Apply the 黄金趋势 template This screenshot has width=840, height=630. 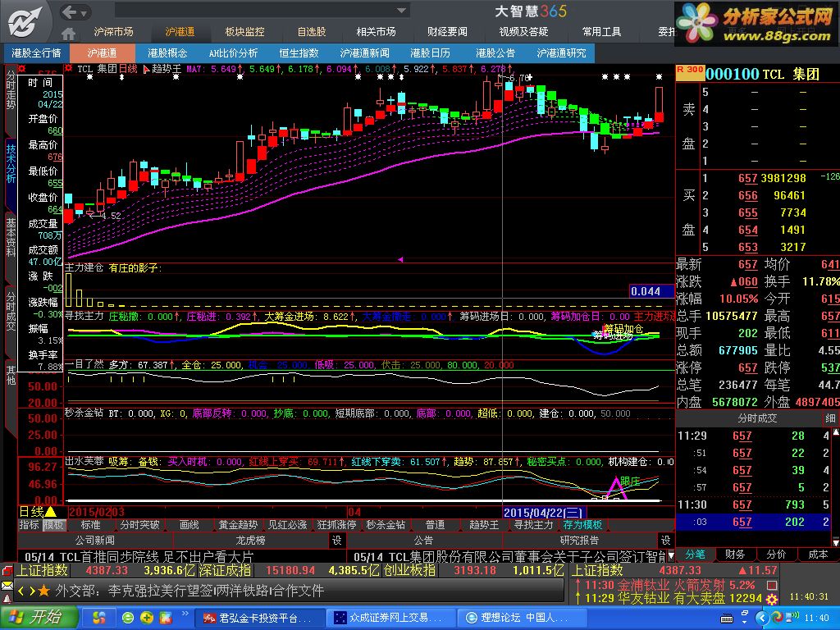point(239,525)
